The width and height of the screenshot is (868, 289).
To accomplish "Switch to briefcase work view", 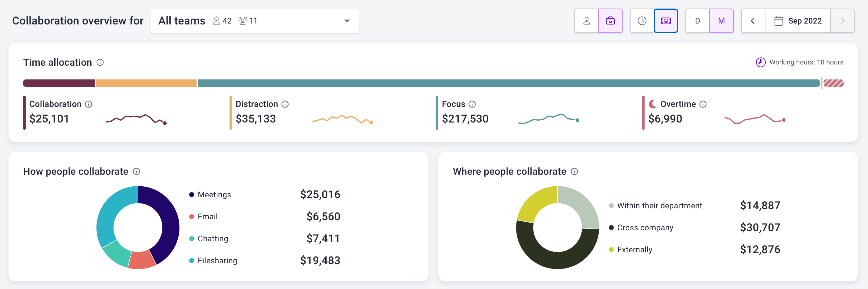I will click(x=610, y=21).
